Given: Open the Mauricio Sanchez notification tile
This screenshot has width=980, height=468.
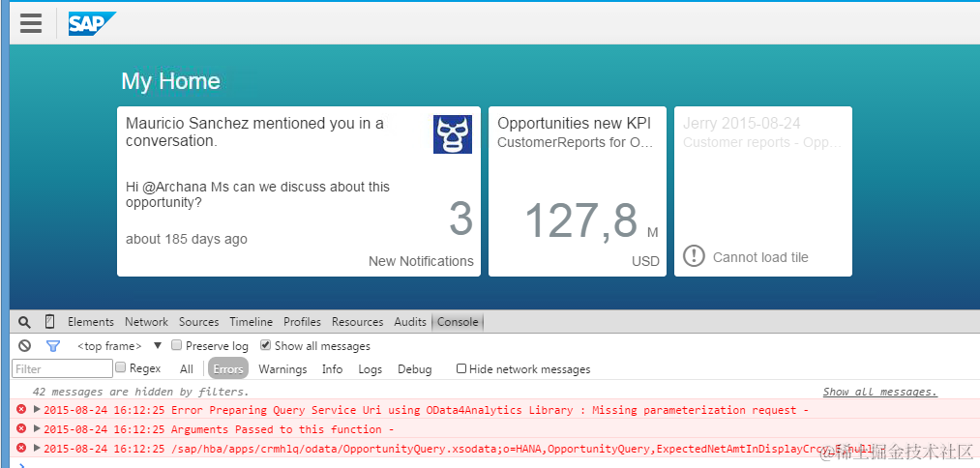Looking at the screenshot, I should (x=299, y=191).
